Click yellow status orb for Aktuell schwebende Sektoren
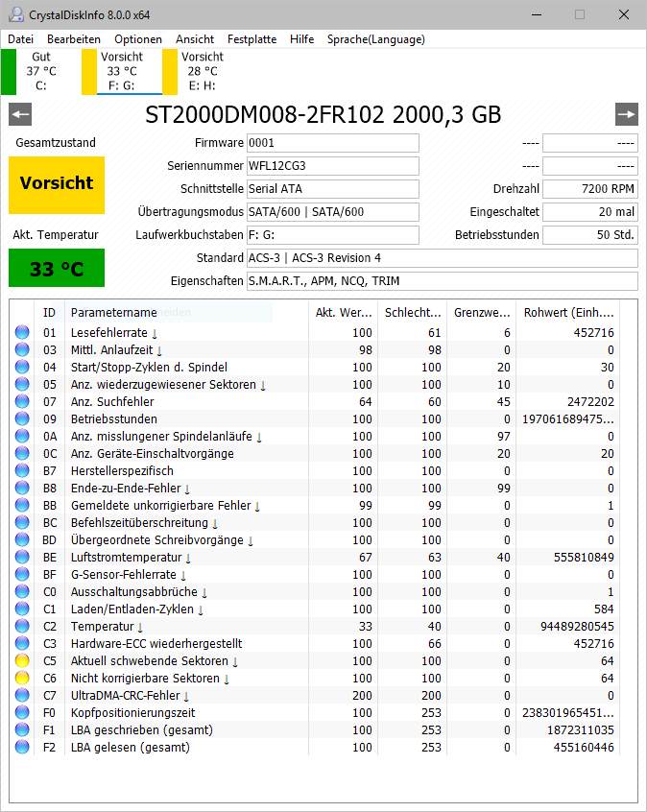Image resolution: width=647 pixels, height=812 pixels. (x=22, y=660)
